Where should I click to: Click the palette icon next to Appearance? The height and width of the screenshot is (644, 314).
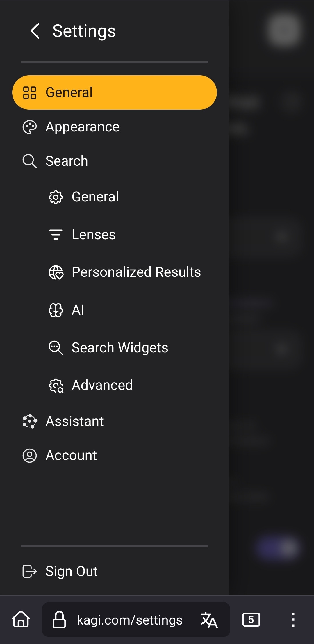[x=30, y=127]
